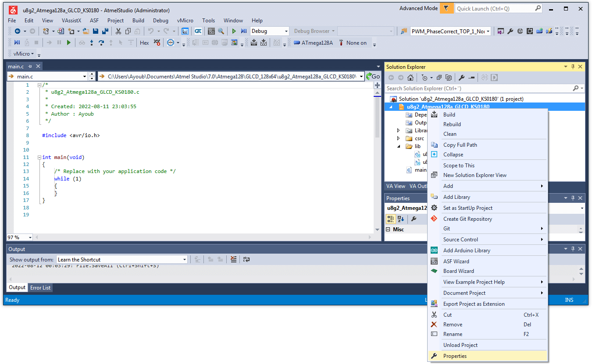Click Show All Files icon in Solution Explorer
Screen dimensions: 603x364
[x=448, y=78]
